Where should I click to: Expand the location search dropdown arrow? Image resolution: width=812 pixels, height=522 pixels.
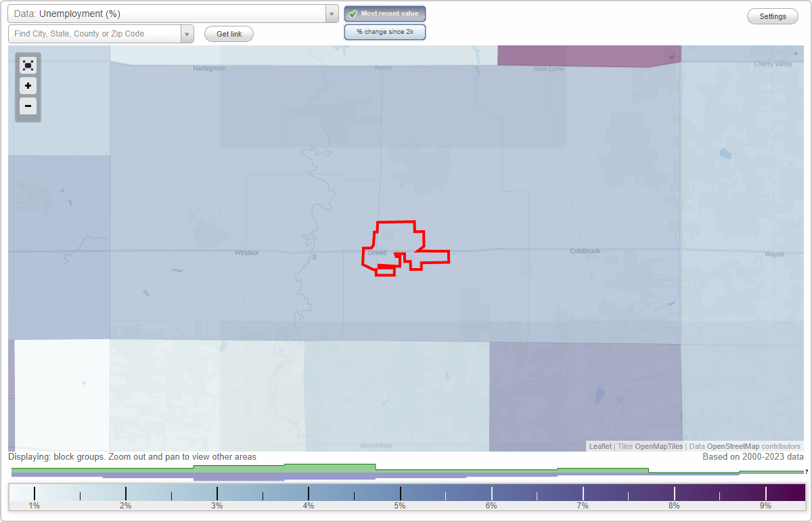187,34
